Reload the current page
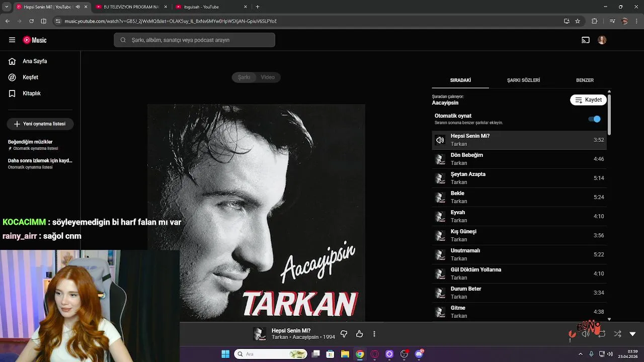The image size is (644, 362). (x=31, y=21)
